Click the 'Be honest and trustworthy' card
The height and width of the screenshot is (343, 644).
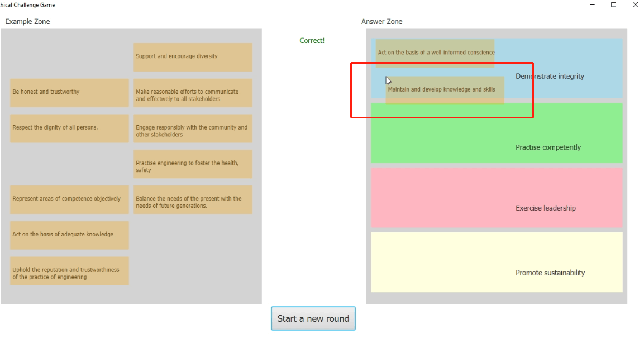(x=69, y=92)
